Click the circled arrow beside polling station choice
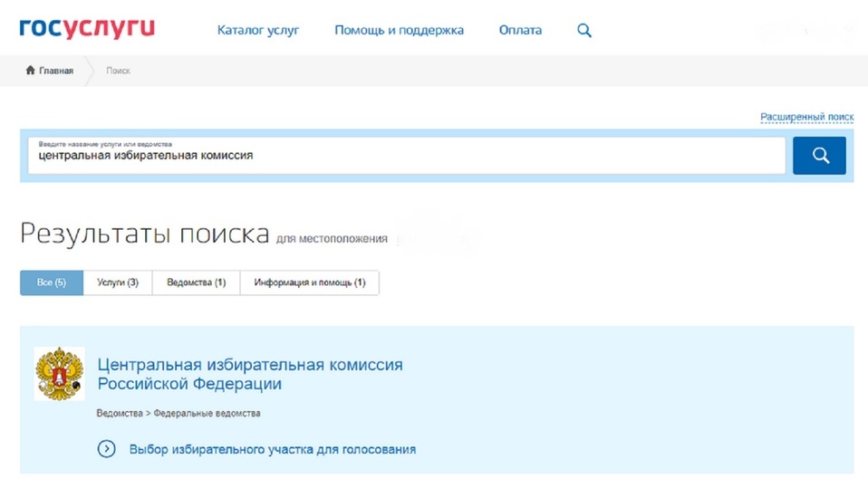This screenshot has height=488, width=868. pyautogui.click(x=106, y=449)
